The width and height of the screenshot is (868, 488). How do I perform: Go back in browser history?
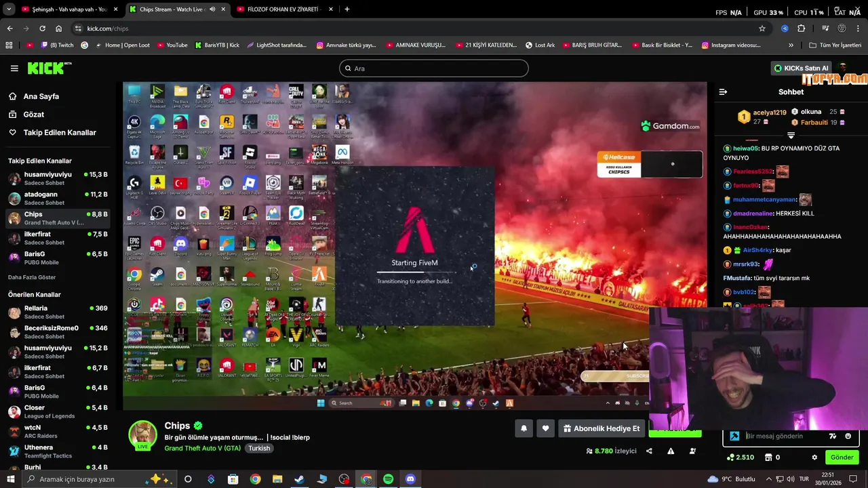(9, 28)
